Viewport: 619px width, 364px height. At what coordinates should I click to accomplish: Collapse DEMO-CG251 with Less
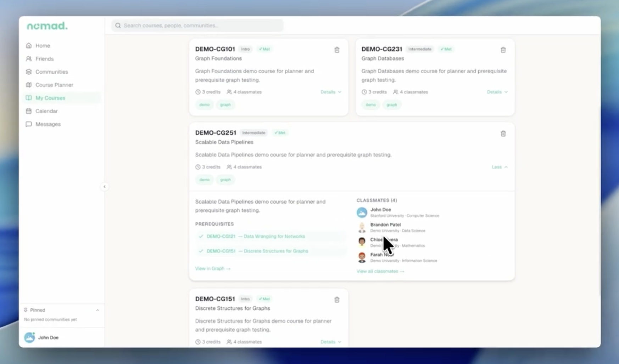[x=500, y=167]
